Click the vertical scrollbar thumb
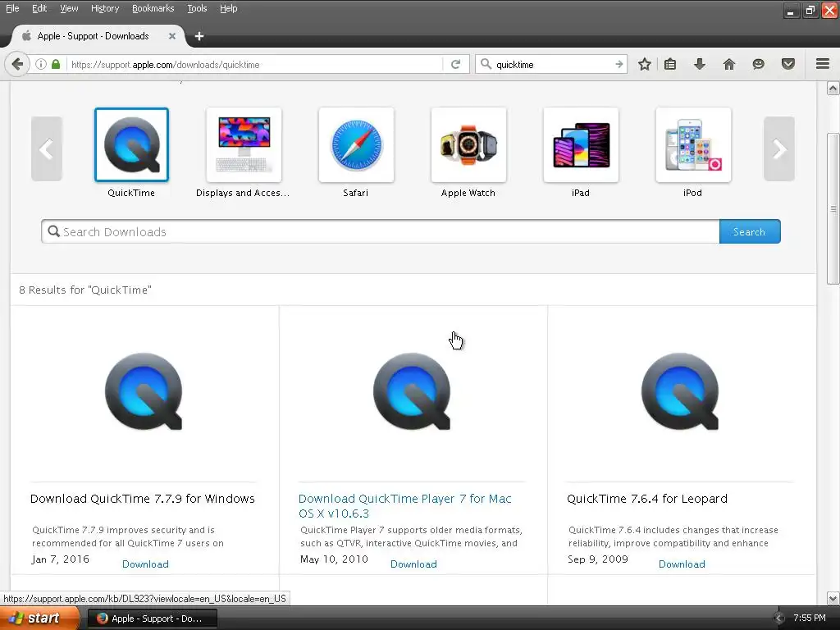Viewport: 840px width, 630px height. pos(833,208)
